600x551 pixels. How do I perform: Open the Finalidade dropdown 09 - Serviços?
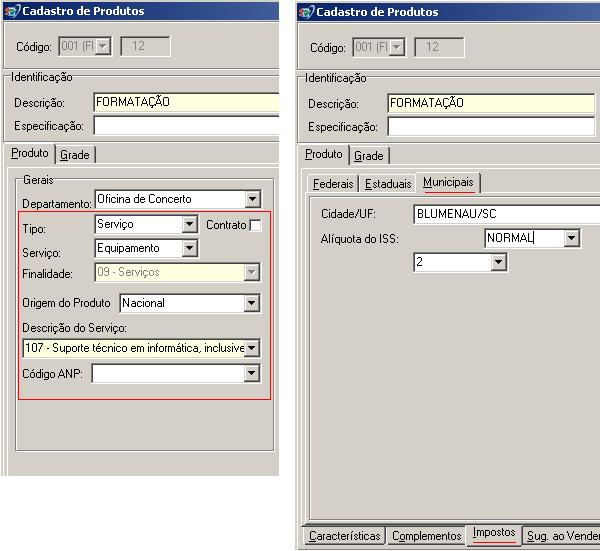click(x=252, y=272)
